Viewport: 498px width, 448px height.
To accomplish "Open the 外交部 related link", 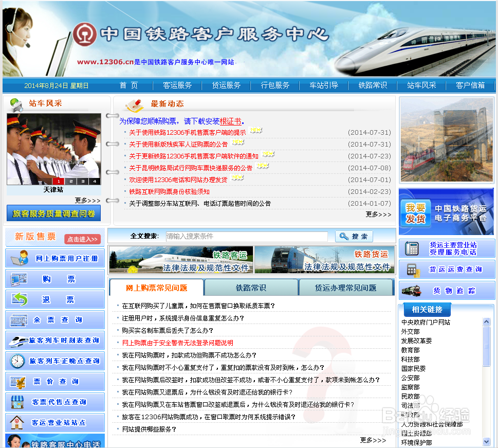I will click(410, 331).
